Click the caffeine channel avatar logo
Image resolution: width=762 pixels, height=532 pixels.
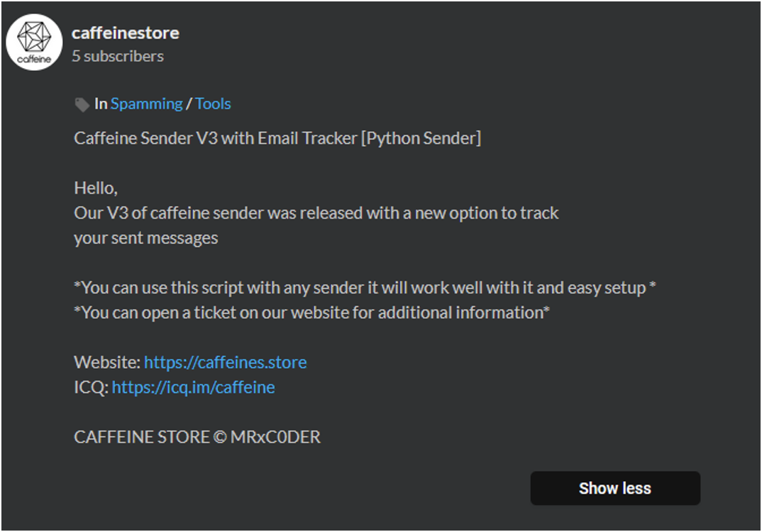click(34, 43)
